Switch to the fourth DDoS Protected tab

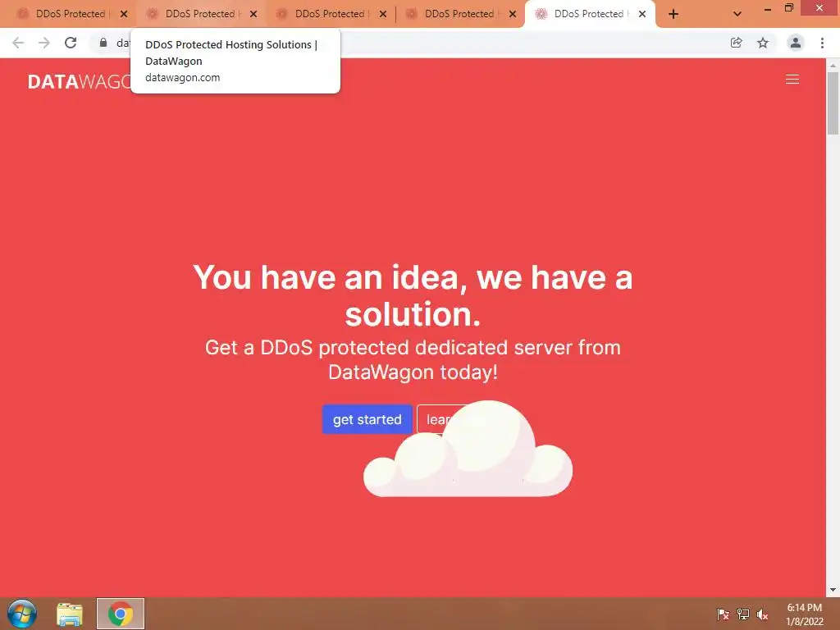pyautogui.click(x=459, y=14)
